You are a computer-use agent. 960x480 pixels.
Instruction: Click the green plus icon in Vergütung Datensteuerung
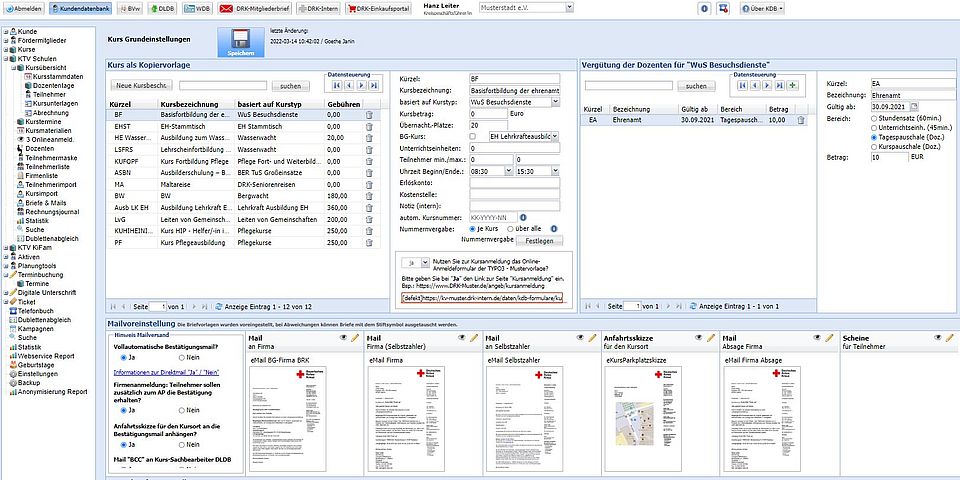click(792, 87)
